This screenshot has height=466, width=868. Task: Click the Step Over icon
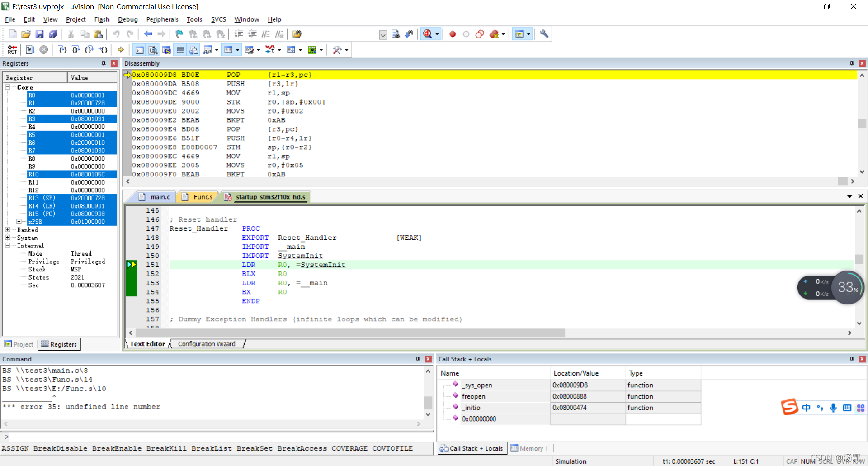click(76, 50)
